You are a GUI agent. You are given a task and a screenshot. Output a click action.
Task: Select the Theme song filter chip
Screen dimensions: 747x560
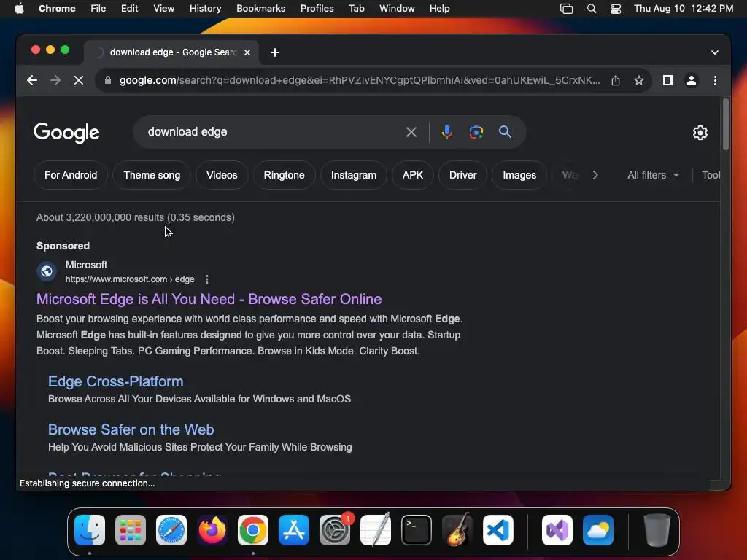pyautogui.click(x=152, y=175)
